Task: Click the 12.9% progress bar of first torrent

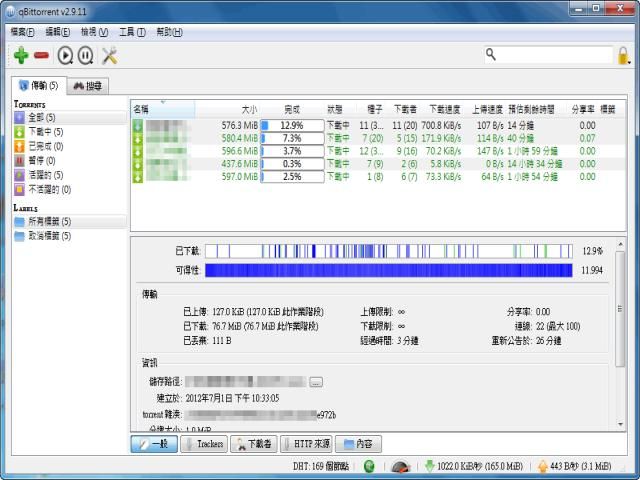Action: pos(291,125)
